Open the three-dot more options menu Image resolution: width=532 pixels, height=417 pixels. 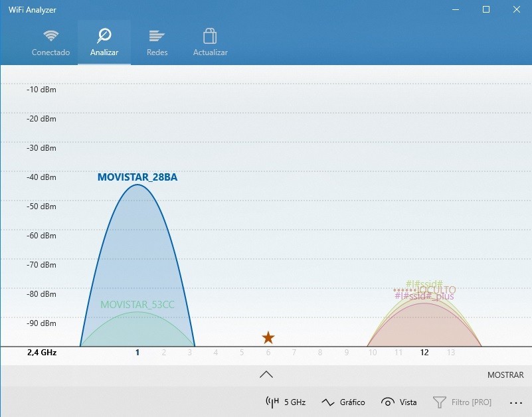515,403
